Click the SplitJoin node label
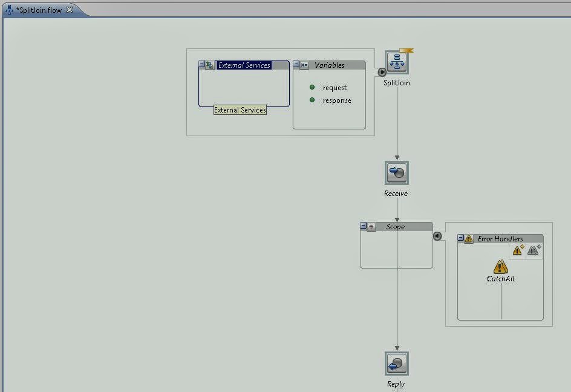571x392 pixels. click(397, 83)
